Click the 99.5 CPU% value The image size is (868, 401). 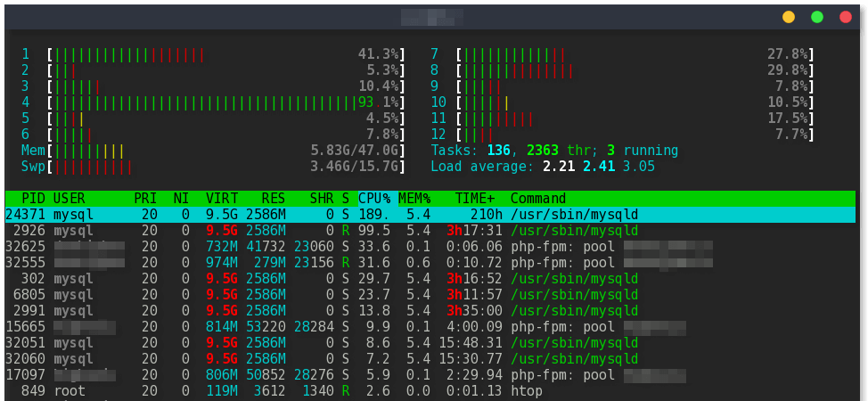tap(374, 231)
